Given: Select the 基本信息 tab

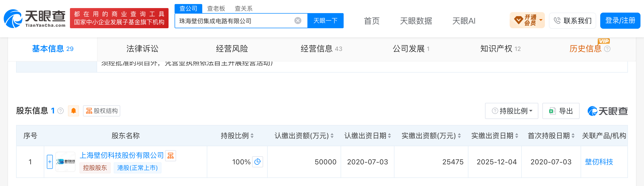Looking at the screenshot, I should click(x=53, y=49).
